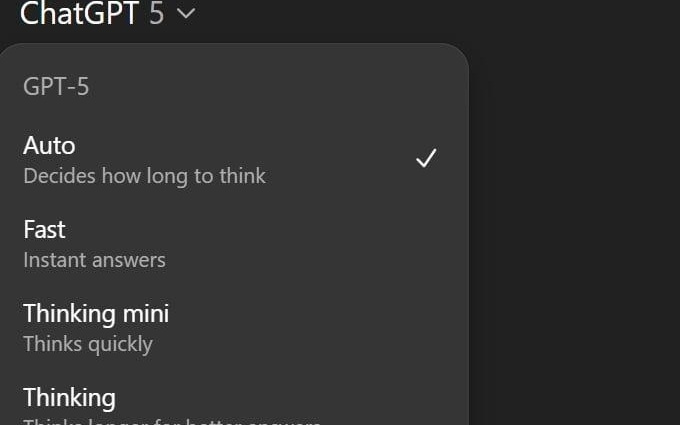This screenshot has height=425, width=680.
Task: Click the number 5 in the header
Action: 156,14
